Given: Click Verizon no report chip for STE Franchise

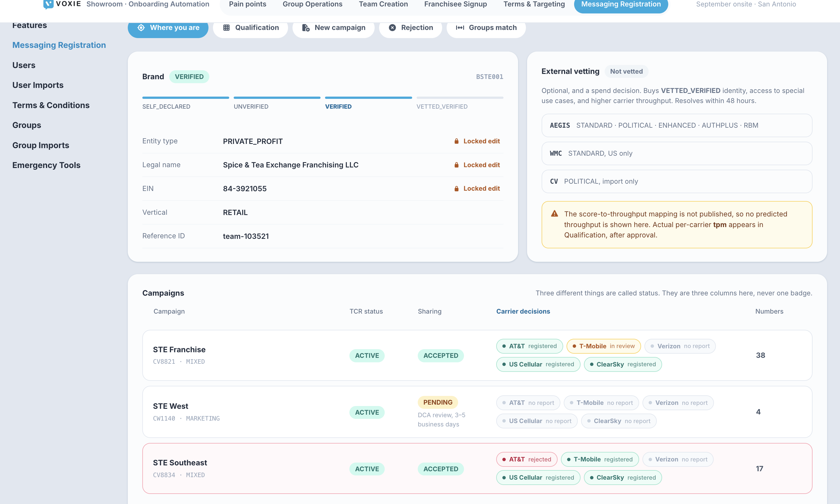Looking at the screenshot, I should point(680,346).
